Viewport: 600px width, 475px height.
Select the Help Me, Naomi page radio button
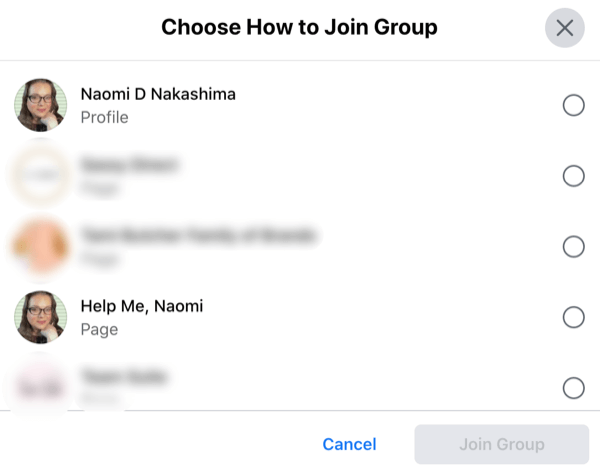[x=573, y=317]
